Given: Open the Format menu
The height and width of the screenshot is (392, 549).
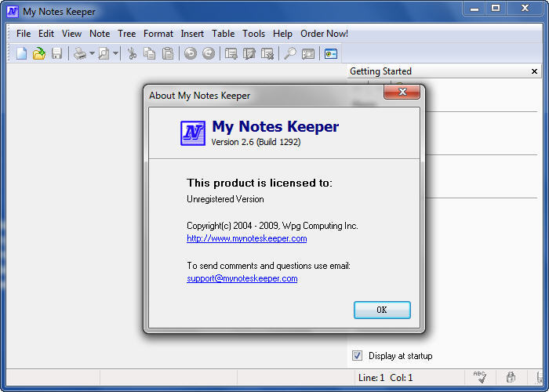Looking at the screenshot, I should [158, 34].
